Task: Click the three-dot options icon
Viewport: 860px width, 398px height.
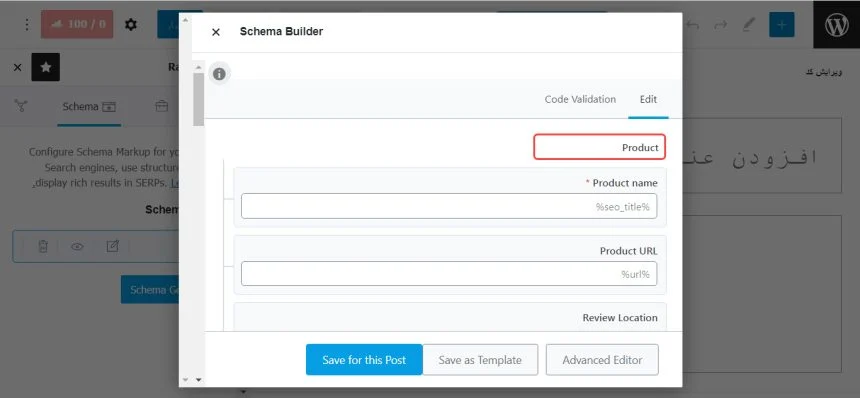Action: point(27,25)
